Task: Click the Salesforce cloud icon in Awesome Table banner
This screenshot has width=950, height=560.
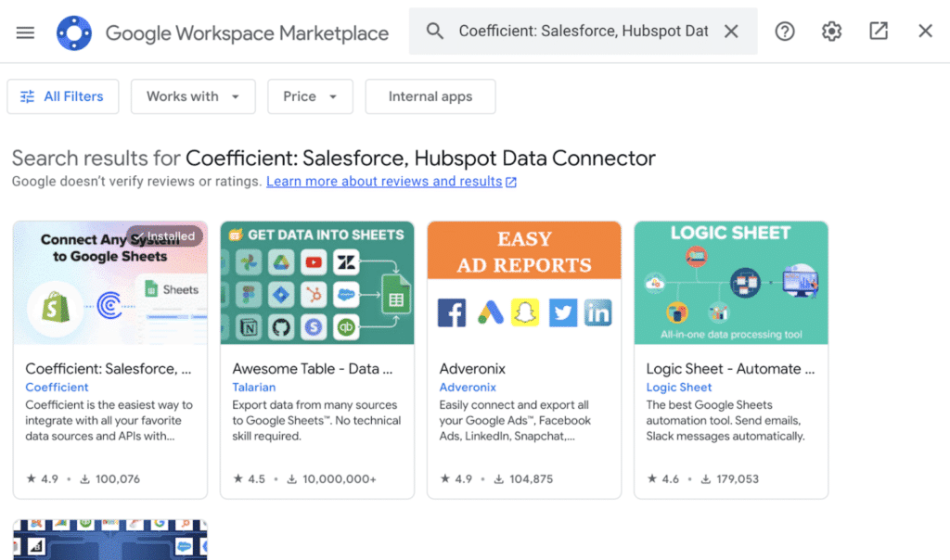Action: [x=346, y=295]
